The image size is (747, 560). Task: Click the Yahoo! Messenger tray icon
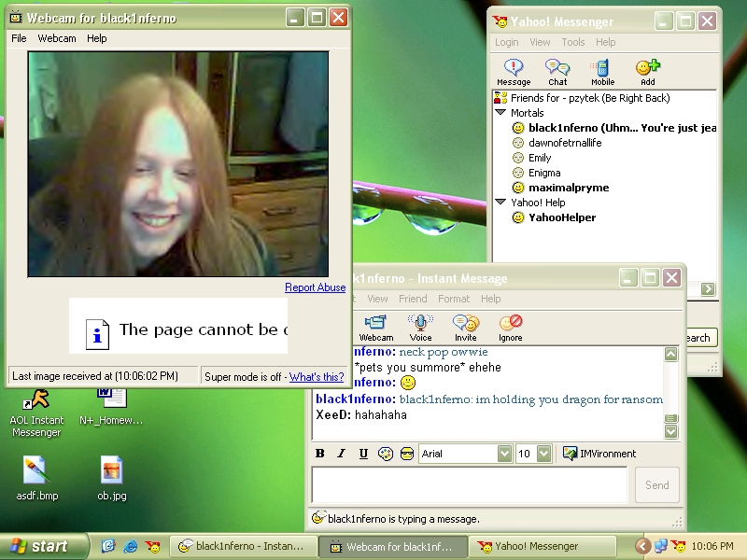[x=678, y=546]
